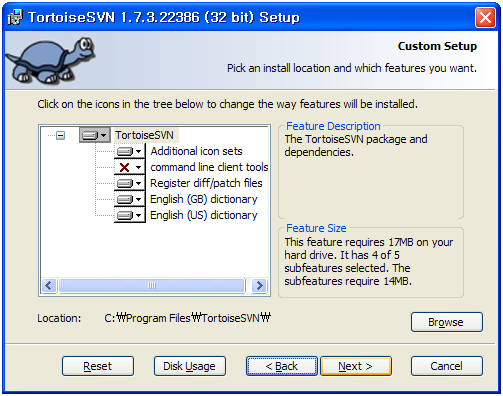Click the Browse button

click(447, 322)
